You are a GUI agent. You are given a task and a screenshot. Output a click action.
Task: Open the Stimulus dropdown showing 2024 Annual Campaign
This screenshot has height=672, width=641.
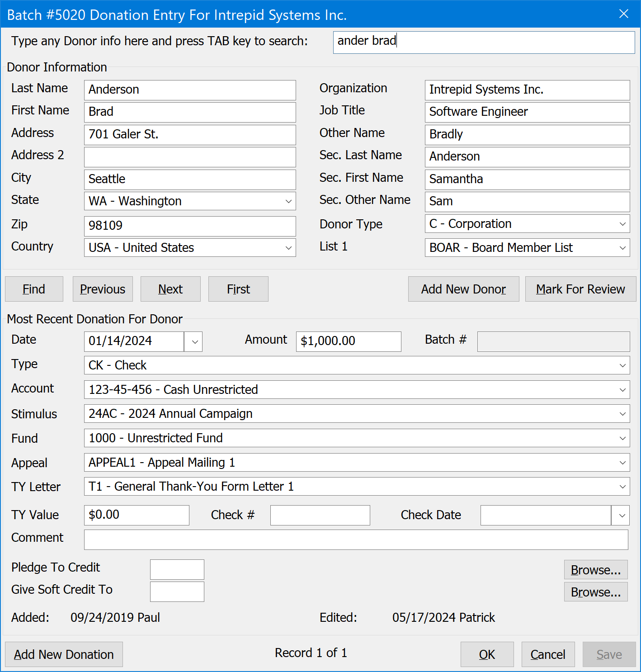tap(357, 414)
